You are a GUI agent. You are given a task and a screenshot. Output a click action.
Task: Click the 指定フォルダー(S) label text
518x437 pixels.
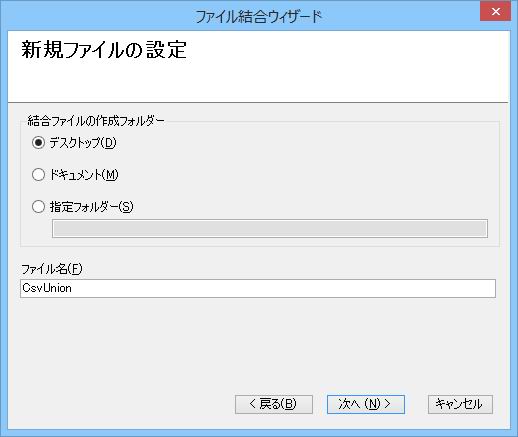(x=91, y=207)
